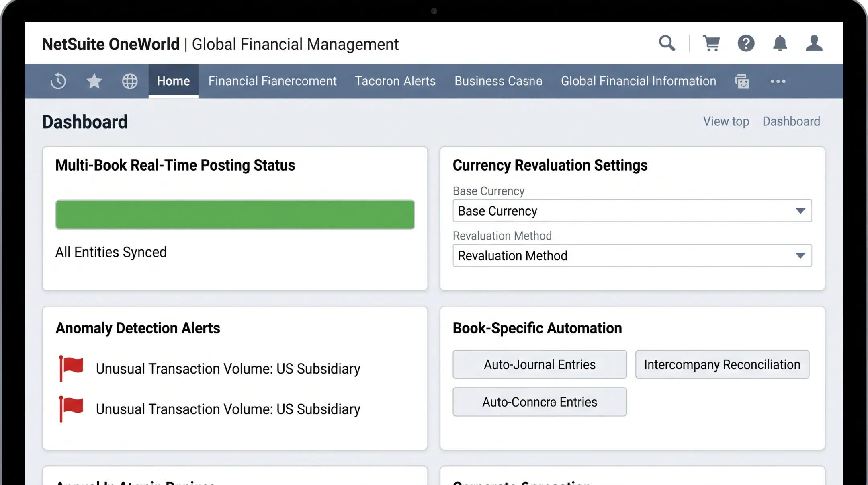This screenshot has width=868, height=485.
Task: Click the Auto-Conncra Entries button
Action: pyautogui.click(x=540, y=402)
